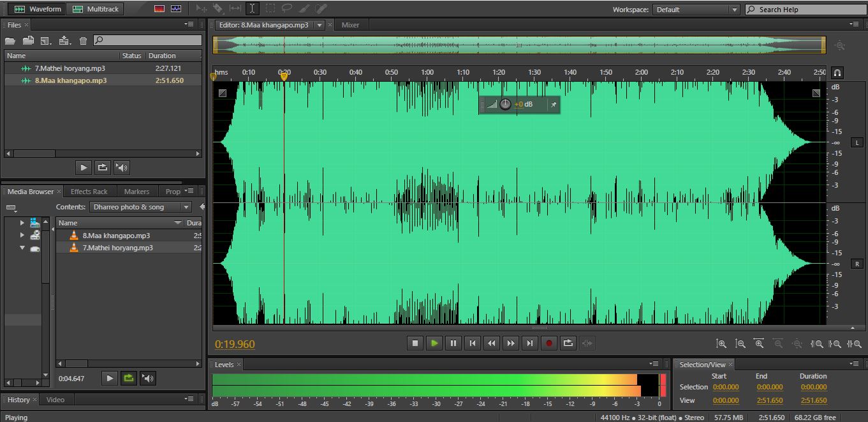868x422 pixels.
Task: Open the Effects Rack tab
Action: pos(89,192)
